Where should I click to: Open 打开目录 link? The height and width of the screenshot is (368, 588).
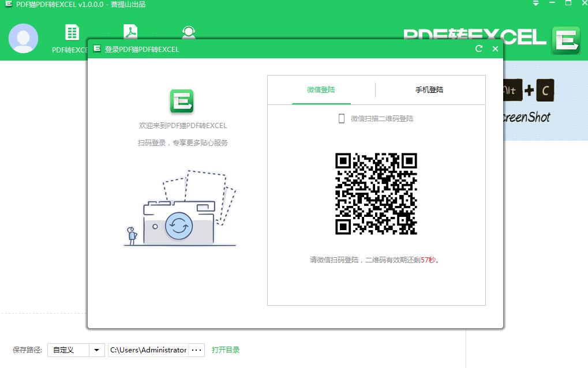[x=226, y=350]
